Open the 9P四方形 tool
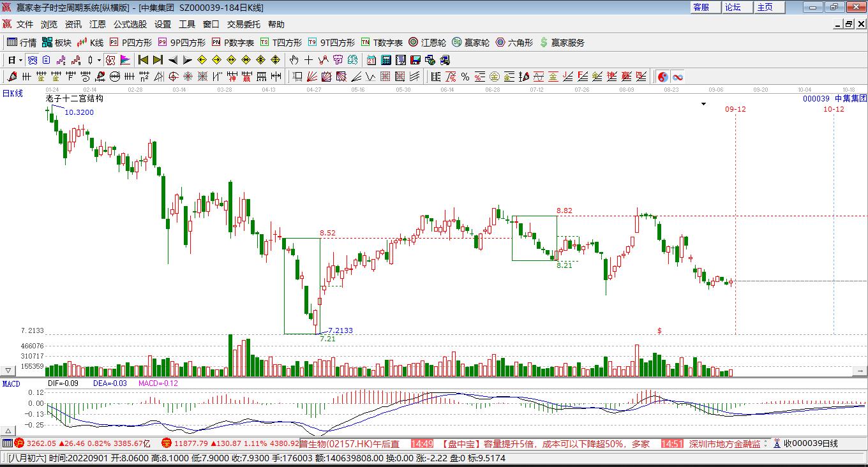The width and height of the screenshot is (868, 467). (182, 43)
